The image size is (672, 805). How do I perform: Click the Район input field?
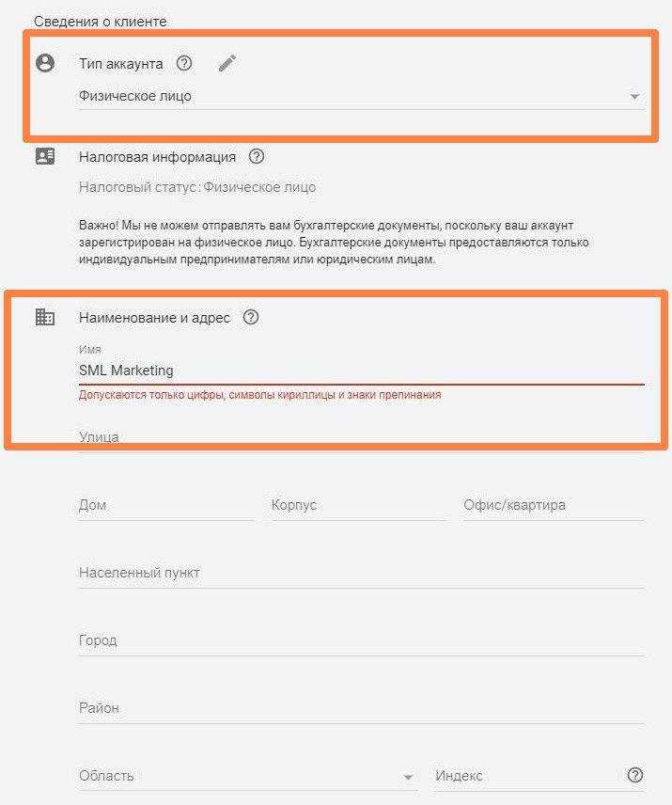click(361, 708)
